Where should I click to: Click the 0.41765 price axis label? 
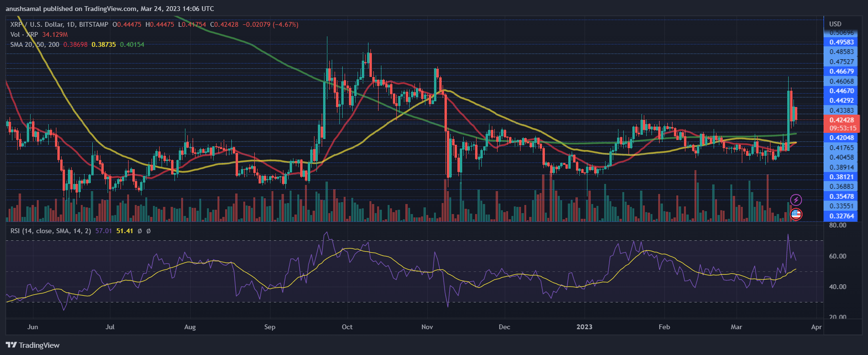842,148
